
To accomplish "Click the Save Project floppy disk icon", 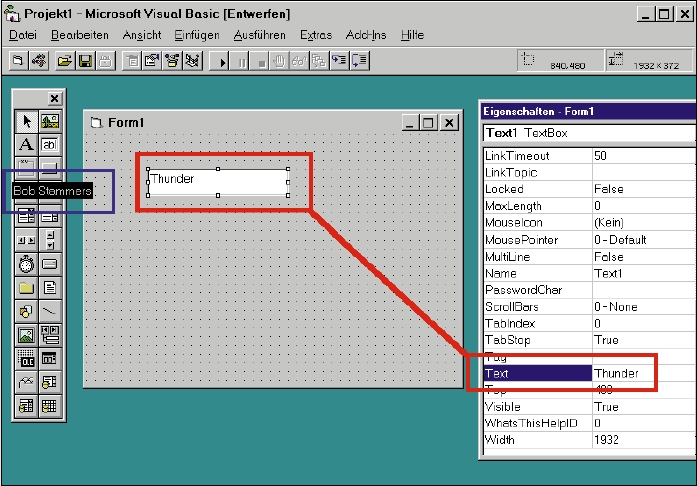I will [x=85, y=60].
